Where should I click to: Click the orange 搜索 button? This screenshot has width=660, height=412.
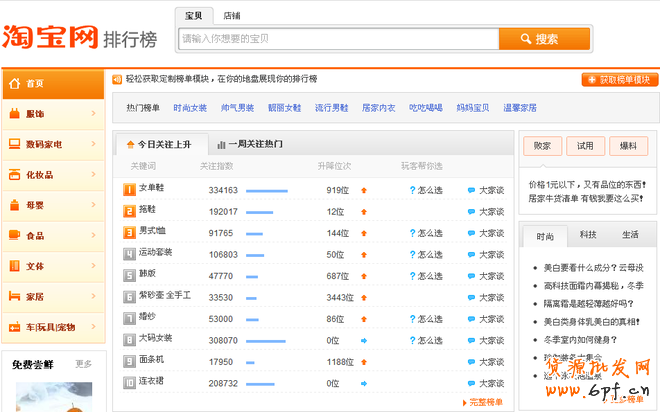pos(544,39)
